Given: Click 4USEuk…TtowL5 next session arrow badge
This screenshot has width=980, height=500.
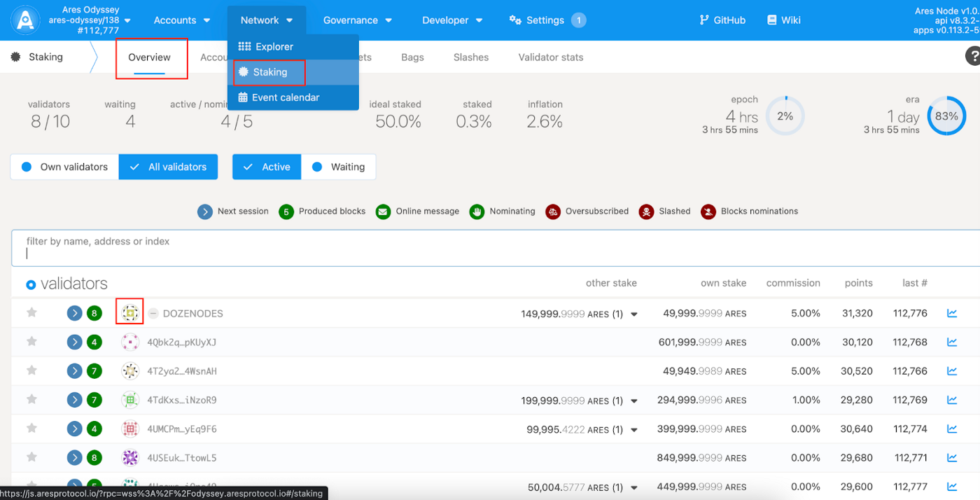Looking at the screenshot, I should tap(75, 458).
